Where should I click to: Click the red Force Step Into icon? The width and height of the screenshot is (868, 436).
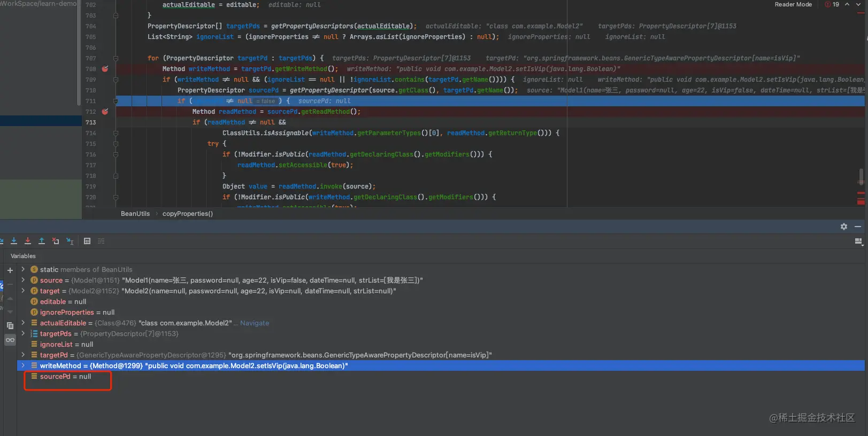point(28,241)
